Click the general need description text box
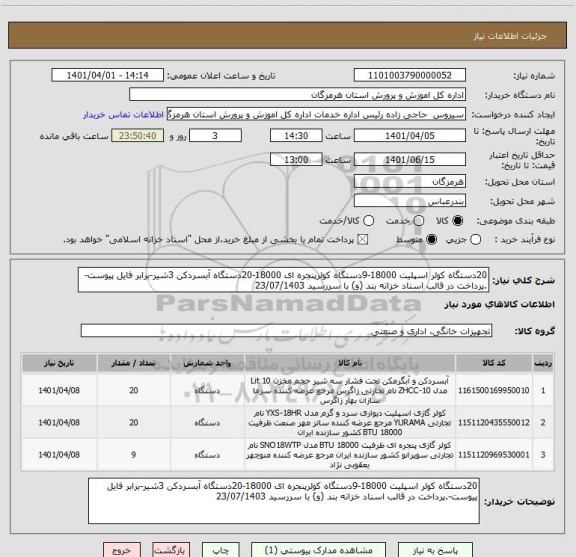Image resolution: width=576 pixels, height=557 pixels. pyautogui.click(x=284, y=280)
